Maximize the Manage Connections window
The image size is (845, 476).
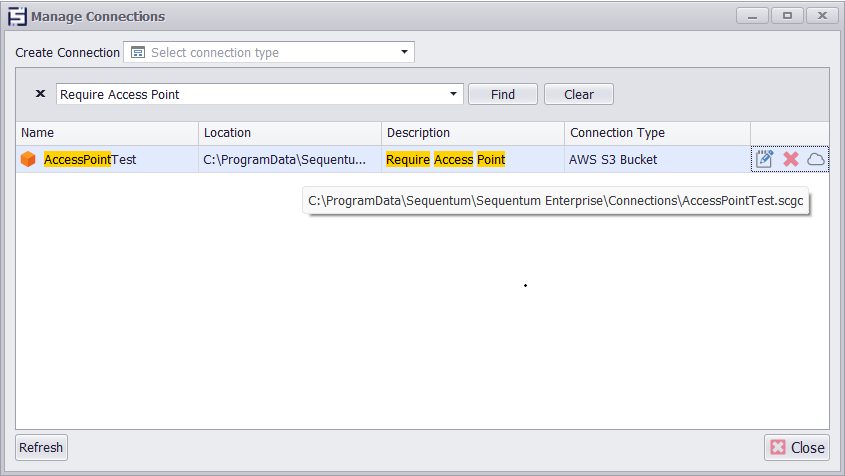pyautogui.click(x=787, y=16)
